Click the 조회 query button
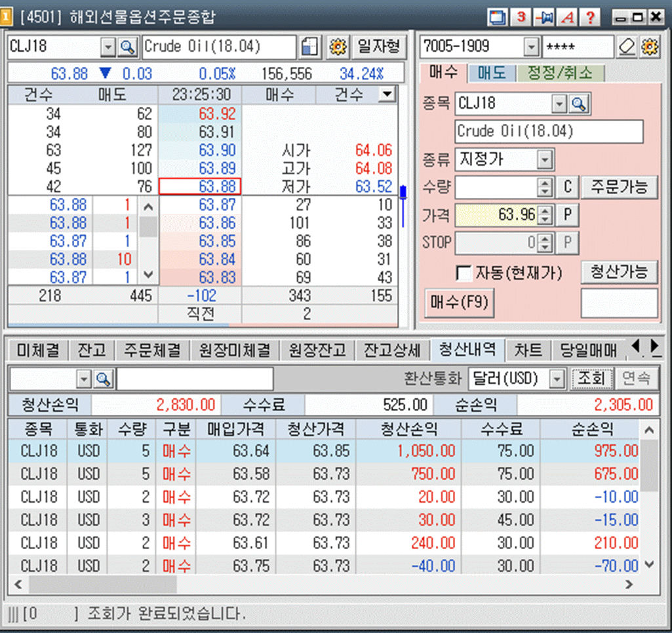 592,379
